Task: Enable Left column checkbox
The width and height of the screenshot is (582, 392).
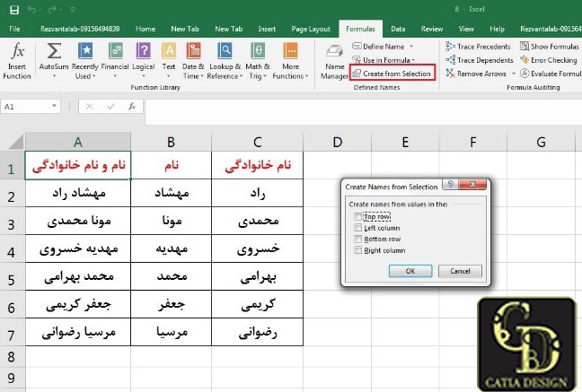Action: pos(357,228)
